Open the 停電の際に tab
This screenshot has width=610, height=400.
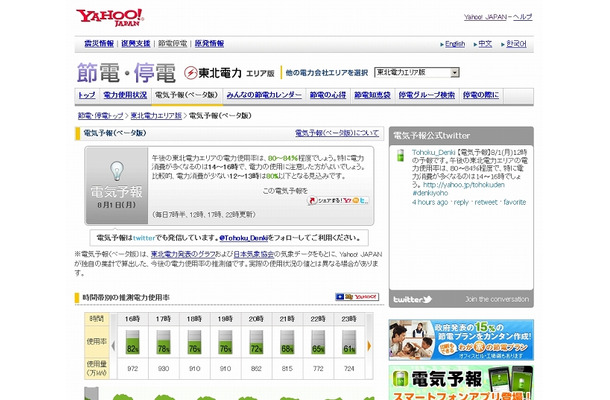481,95
